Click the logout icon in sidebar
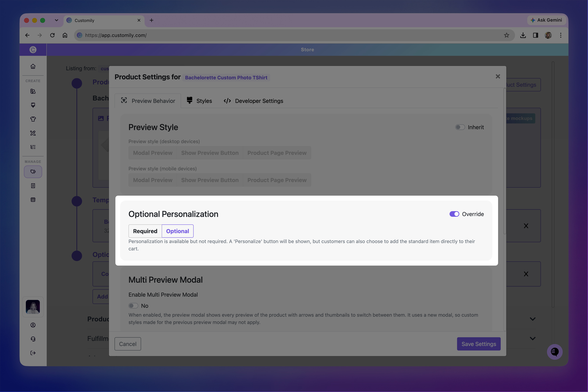Viewport: 588px width, 392px height. click(33, 353)
